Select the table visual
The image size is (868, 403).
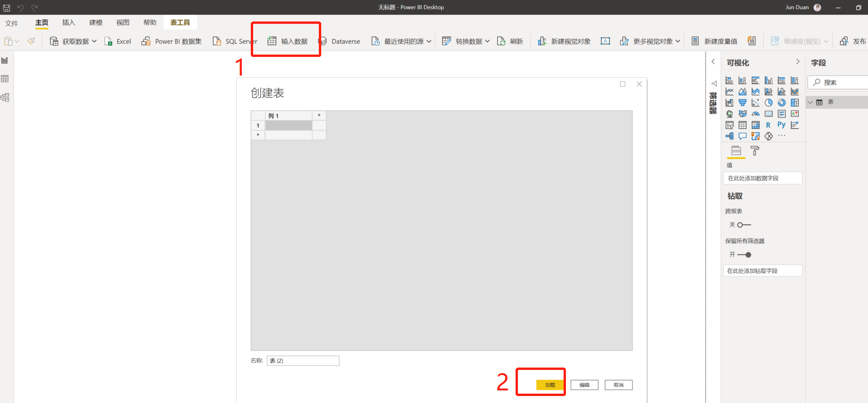pos(743,125)
